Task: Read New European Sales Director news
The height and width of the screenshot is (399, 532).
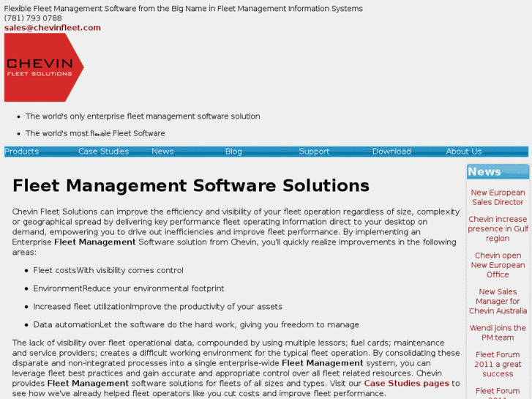Action: 498,197
